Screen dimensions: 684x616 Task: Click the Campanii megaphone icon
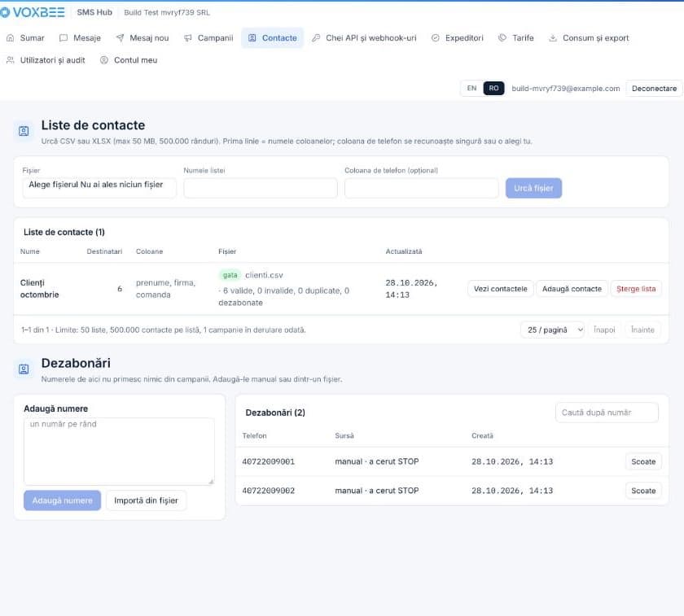click(188, 38)
